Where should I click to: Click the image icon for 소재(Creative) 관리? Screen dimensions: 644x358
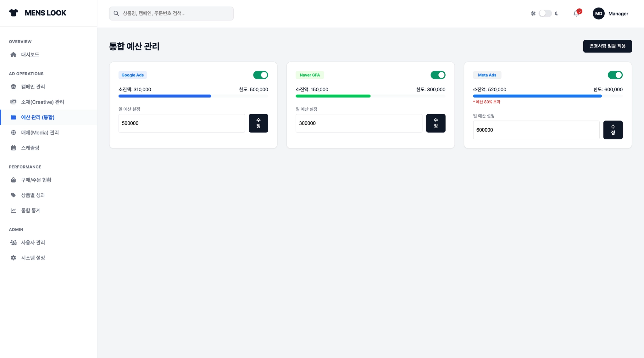pyautogui.click(x=13, y=102)
